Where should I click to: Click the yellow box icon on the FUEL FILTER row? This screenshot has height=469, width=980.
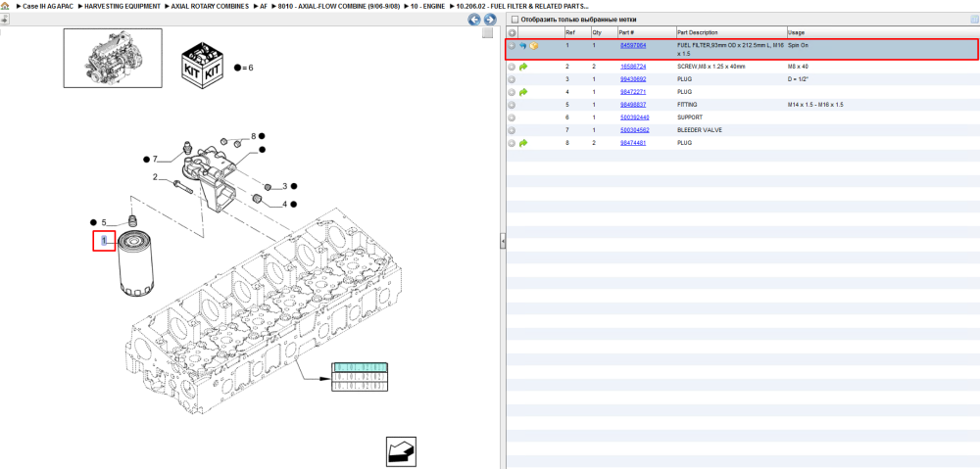pos(534,46)
